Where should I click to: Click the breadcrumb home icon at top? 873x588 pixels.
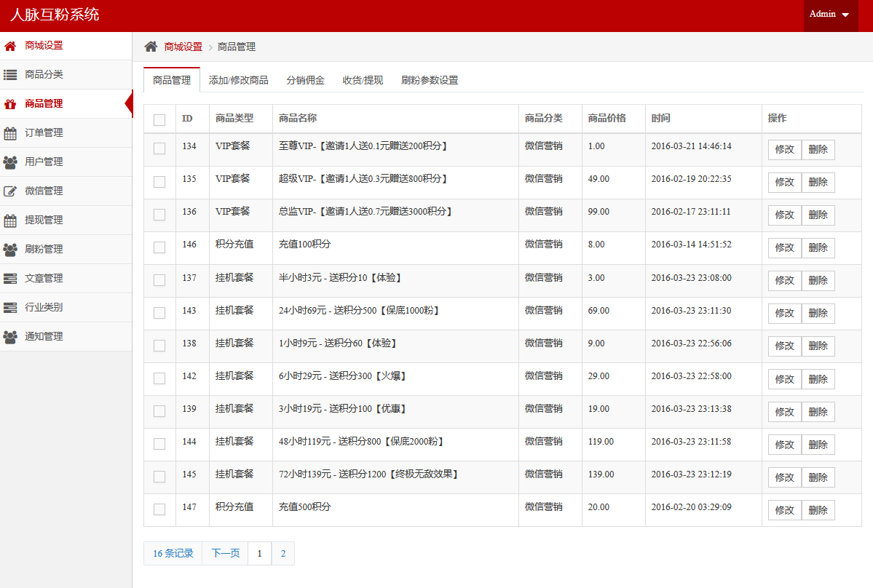tap(151, 47)
